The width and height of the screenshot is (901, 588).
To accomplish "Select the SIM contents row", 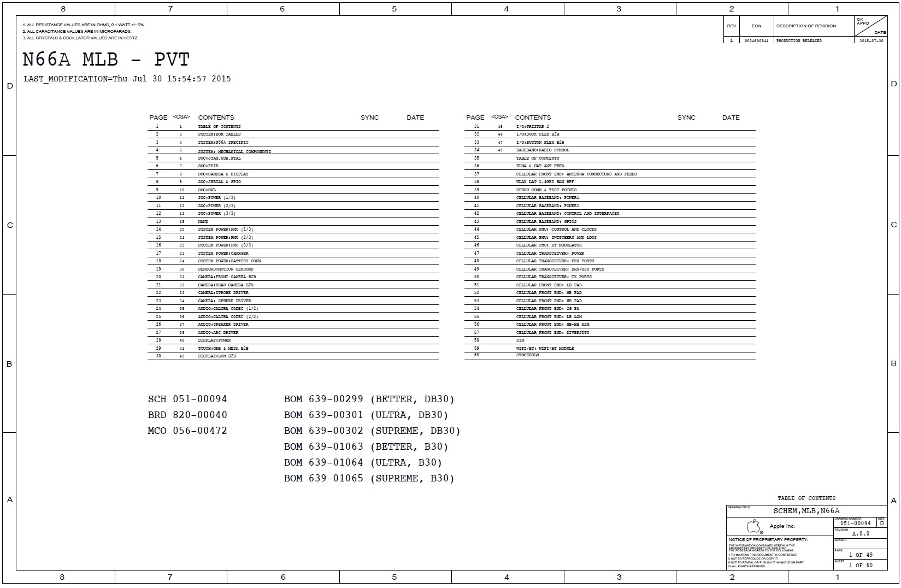I will point(610,340).
